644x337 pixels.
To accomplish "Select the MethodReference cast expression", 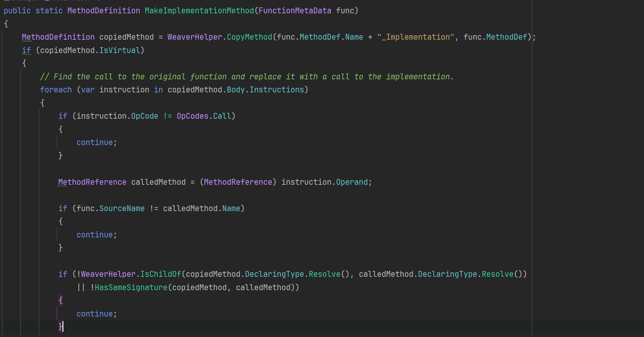I will click(x=238, y=182).
